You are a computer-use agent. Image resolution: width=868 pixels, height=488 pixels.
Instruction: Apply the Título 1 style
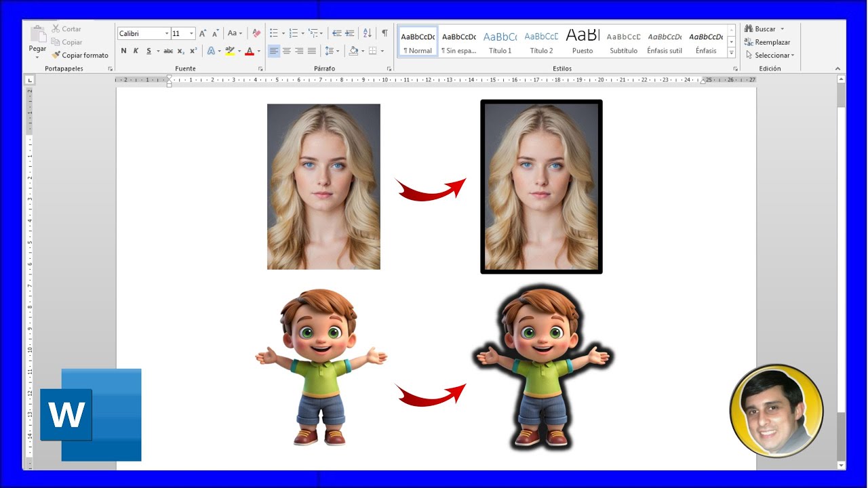tap(500, 42)
